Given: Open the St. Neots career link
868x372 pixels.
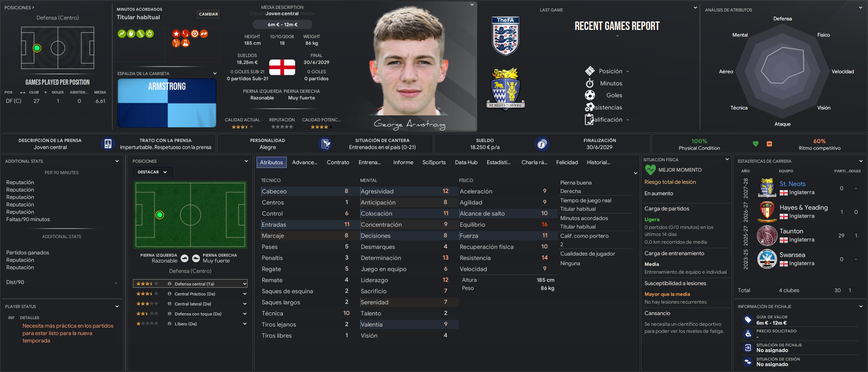Looking at the screenshot, I should coord(793,184).
